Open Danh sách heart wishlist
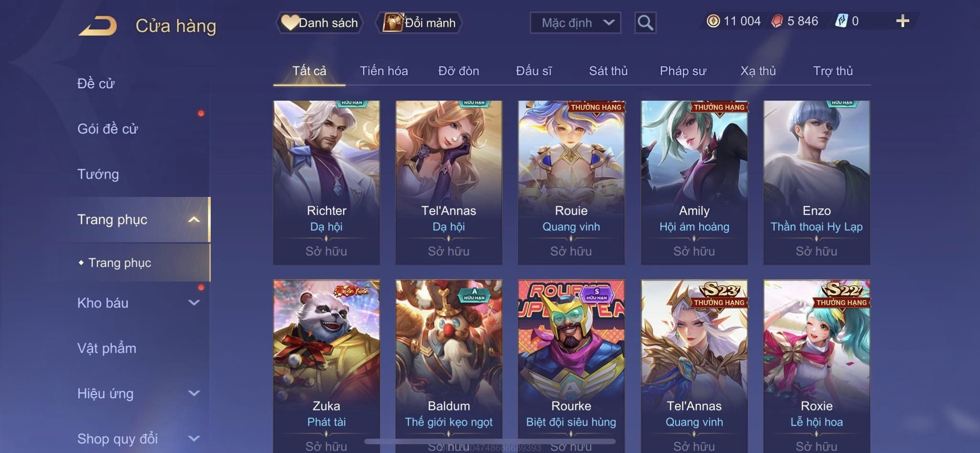 (x=319, y=23)
